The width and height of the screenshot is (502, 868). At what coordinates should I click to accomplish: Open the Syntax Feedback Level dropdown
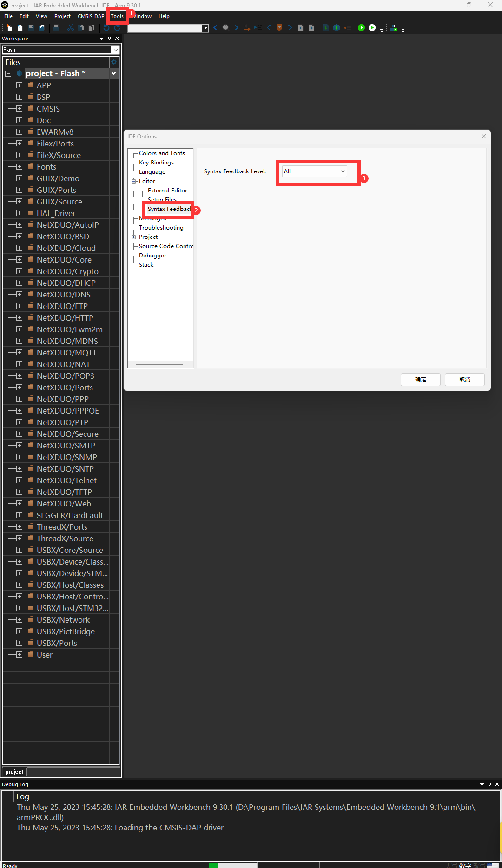point(315,171)
